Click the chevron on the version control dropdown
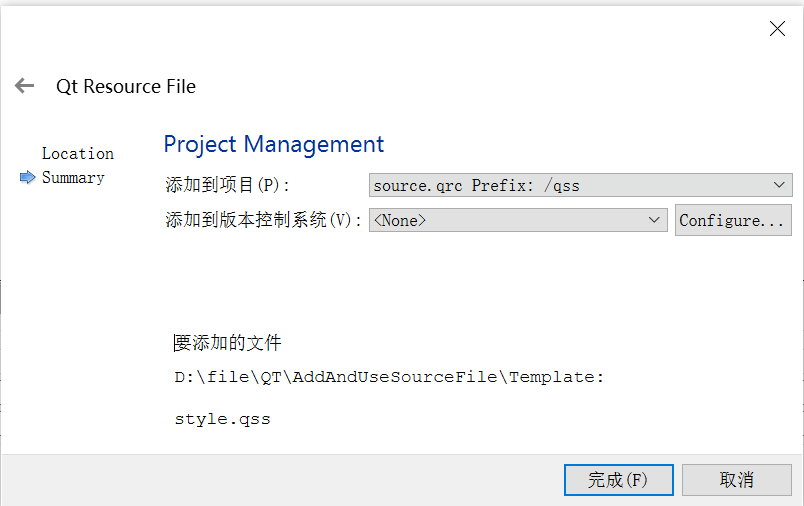The width and height of the screenshot is (804, 506). (x=655, y=220)
